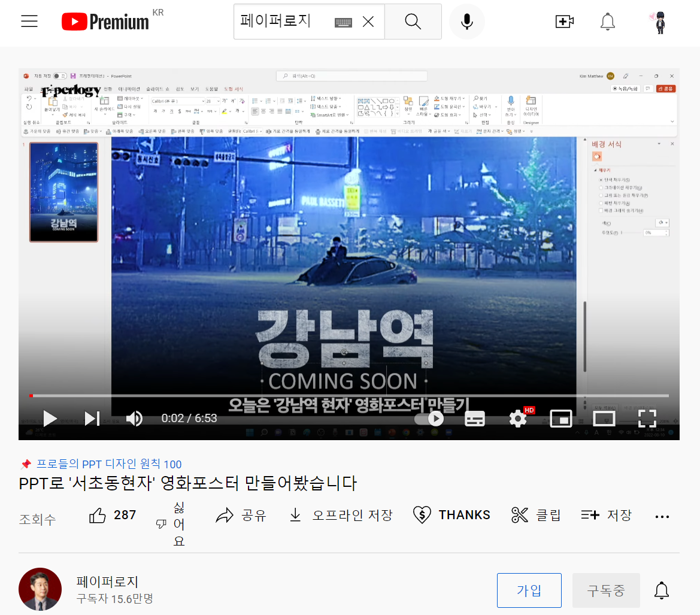Enable theater mode view
Screen dimensions: 700x615
click(x=604, y=419)
